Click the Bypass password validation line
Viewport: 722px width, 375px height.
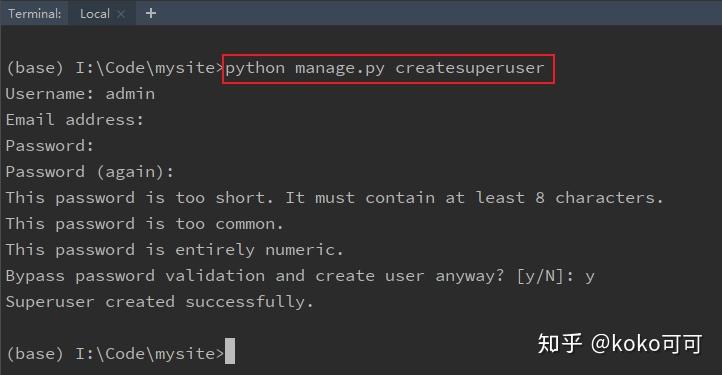pos(300,276)
